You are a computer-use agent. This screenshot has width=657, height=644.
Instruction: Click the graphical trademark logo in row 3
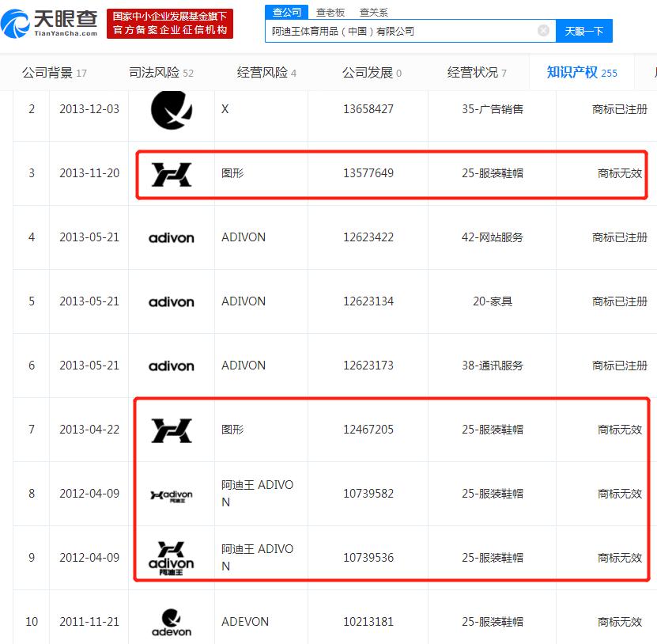point(171,172)
